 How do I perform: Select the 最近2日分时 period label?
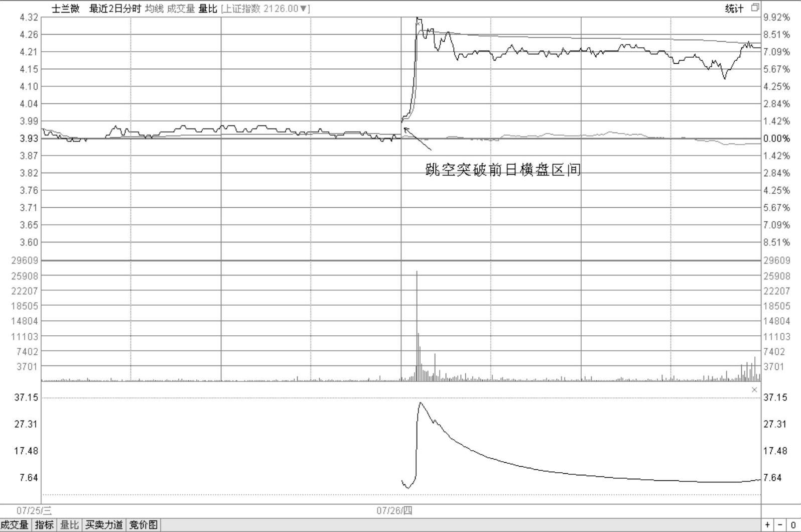coord(115,9)
